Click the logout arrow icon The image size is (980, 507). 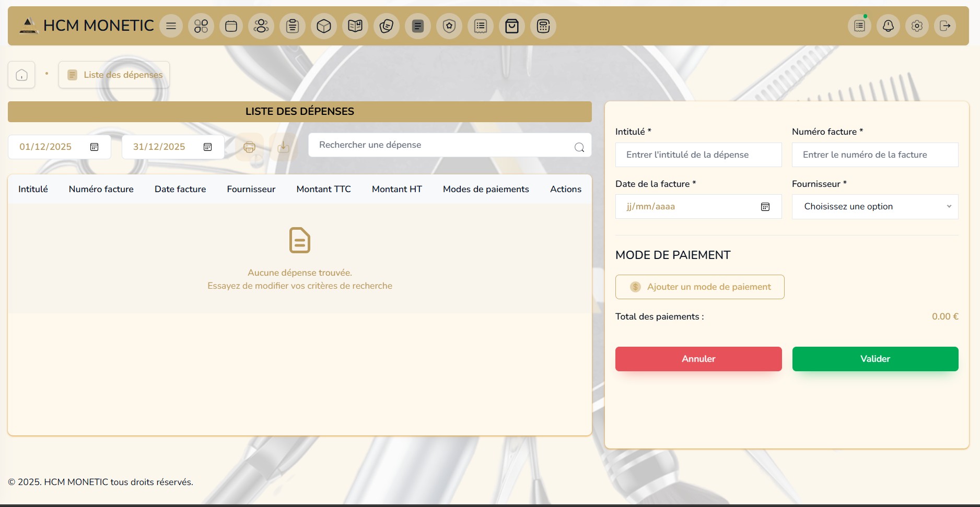[945, 26]
